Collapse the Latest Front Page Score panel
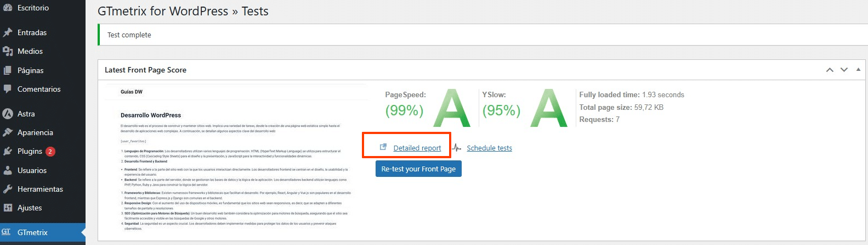This screenshot has width=868, height=245. [858, 70]
